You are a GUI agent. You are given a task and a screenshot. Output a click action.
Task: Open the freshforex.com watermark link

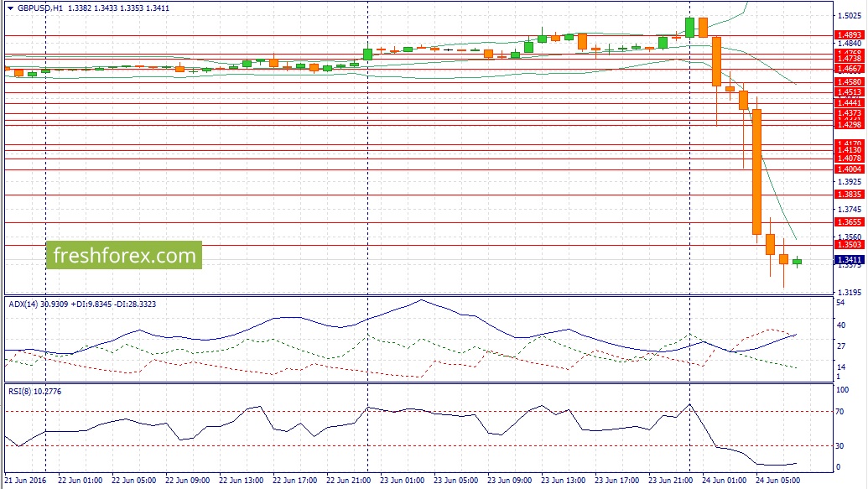123,255
